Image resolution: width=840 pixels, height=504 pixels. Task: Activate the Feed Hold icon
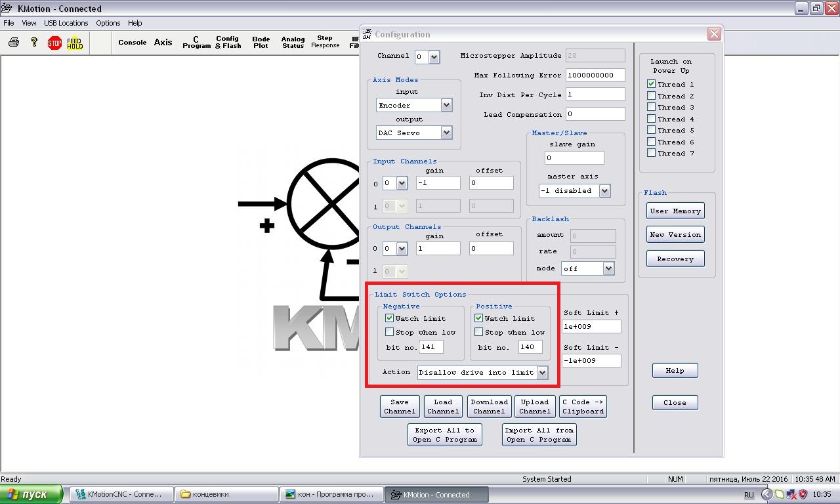click(75, 43)
